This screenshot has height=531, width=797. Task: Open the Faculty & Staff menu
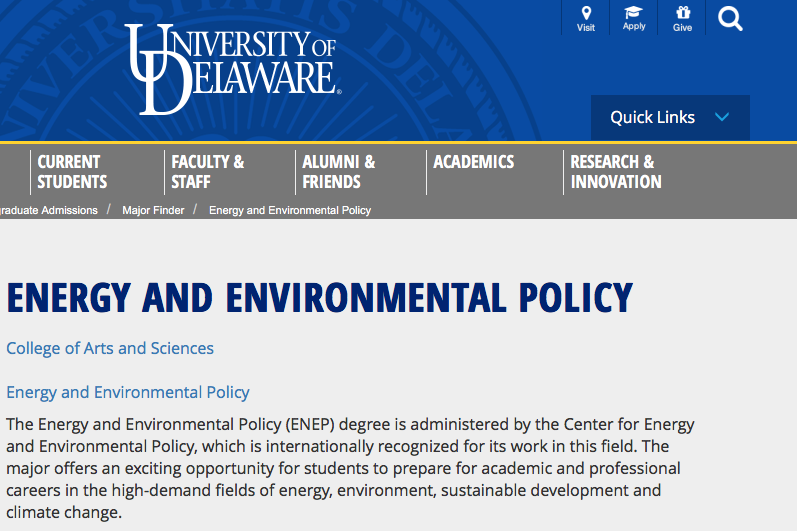pyautogui.click(x=207, y=172)
